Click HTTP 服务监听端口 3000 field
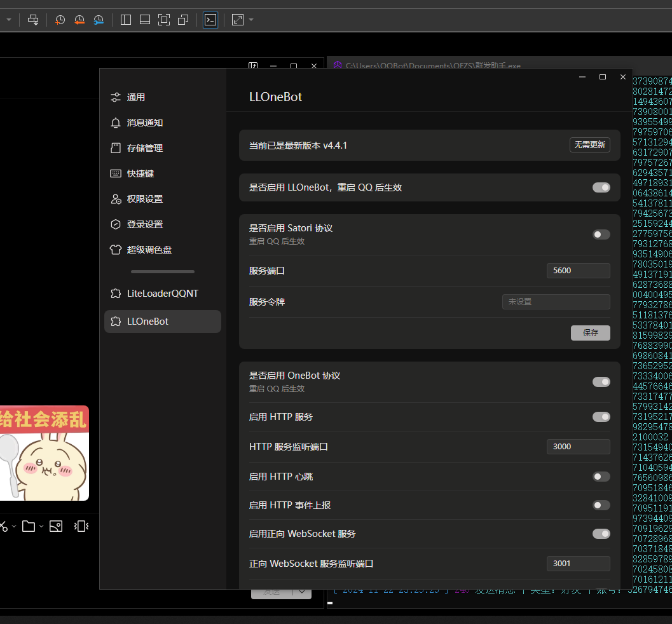Image resolution: width=672 pixels, height=624 pixels. tap(578, 447)
